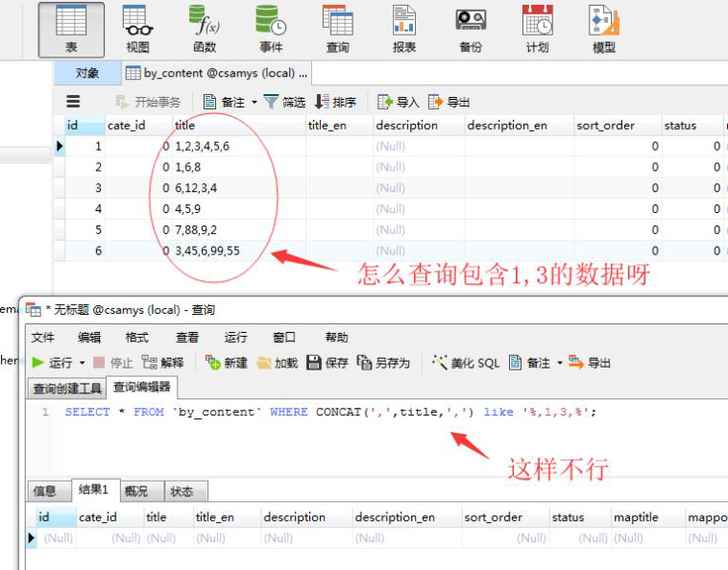The image size is (728, 570).
Task: Expand the 备注 dropdown arrow in table toolbar
Action: click(x=255, y=102)
